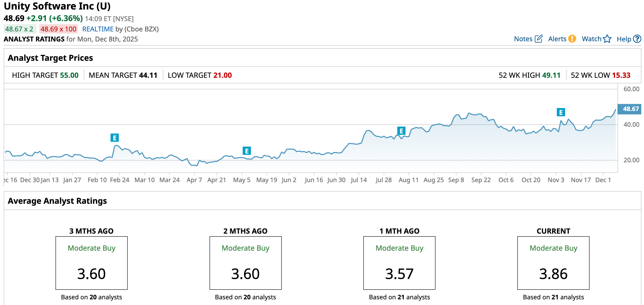644x305 pixels.
Task: Select earnings marker near Nov 3
Action: pos(561,112)
